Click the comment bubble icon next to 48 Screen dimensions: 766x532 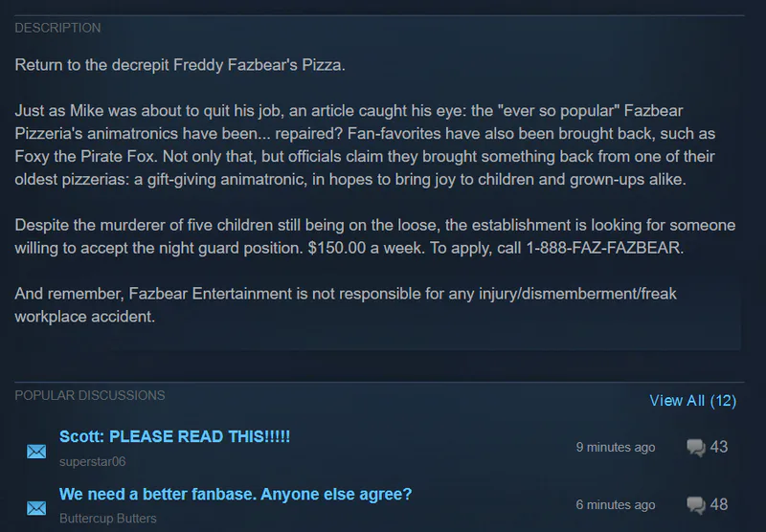(696, 505)
